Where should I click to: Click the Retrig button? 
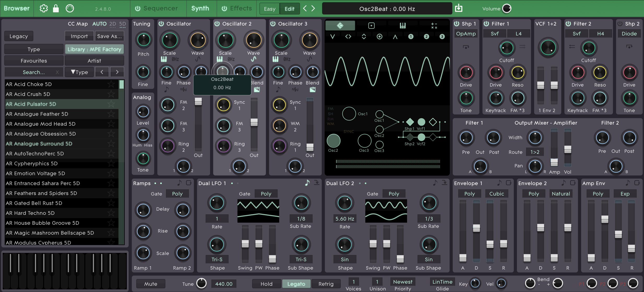coord(326,284)
